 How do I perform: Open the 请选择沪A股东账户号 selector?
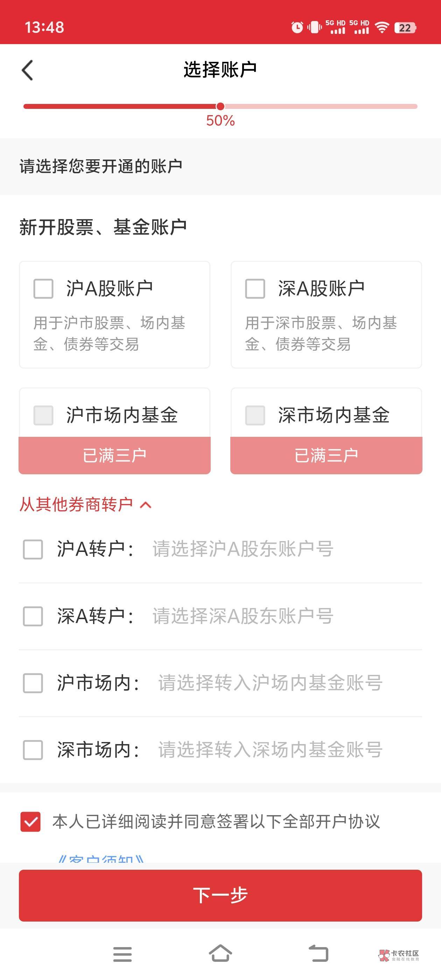(243, 549)
